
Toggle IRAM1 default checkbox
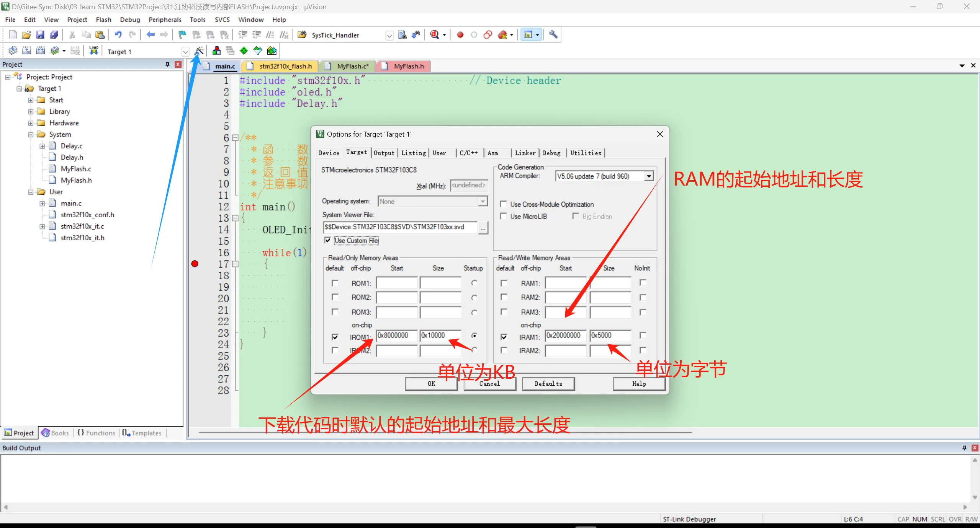click(504, 337)
